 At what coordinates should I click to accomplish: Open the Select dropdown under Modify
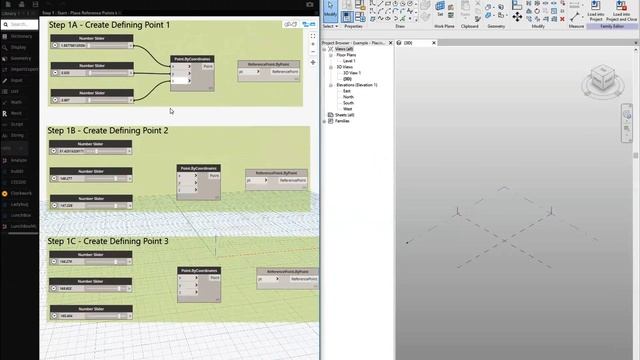(x=330, y=26)
